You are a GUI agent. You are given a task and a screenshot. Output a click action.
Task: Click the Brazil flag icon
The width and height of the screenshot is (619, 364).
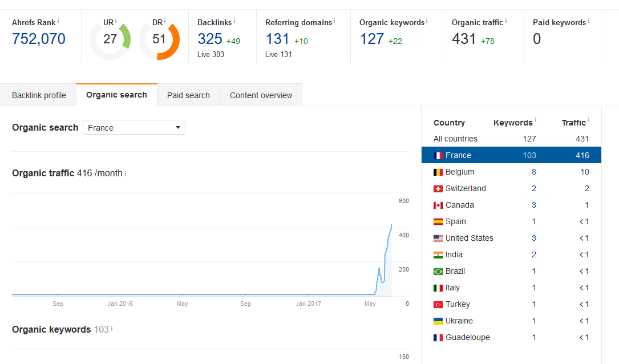click(438, 272)
